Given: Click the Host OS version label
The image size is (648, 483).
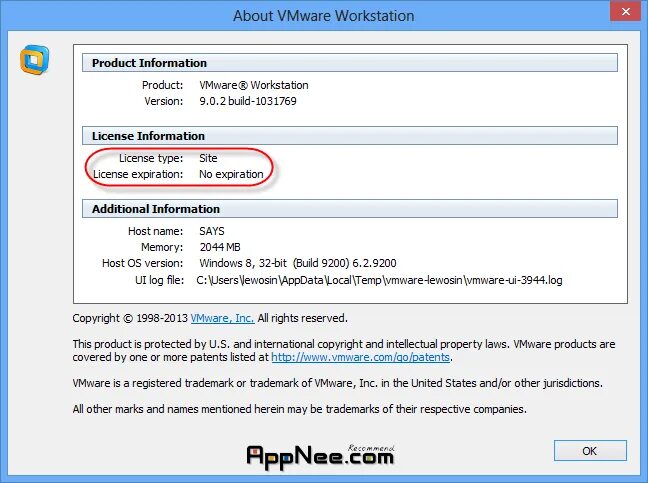Looking at the screenshot, I should (x=143, y=263).
